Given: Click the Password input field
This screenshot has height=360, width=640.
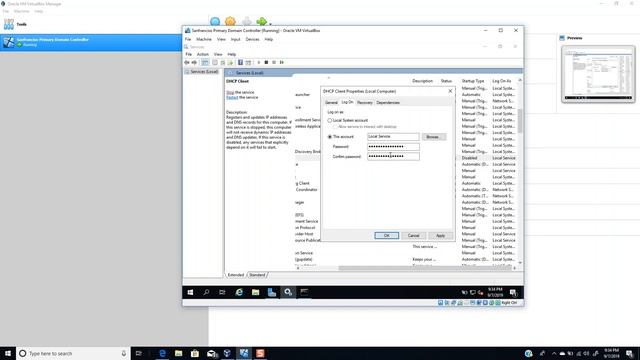Looking at the screenshot, I should tap(393, 147).
